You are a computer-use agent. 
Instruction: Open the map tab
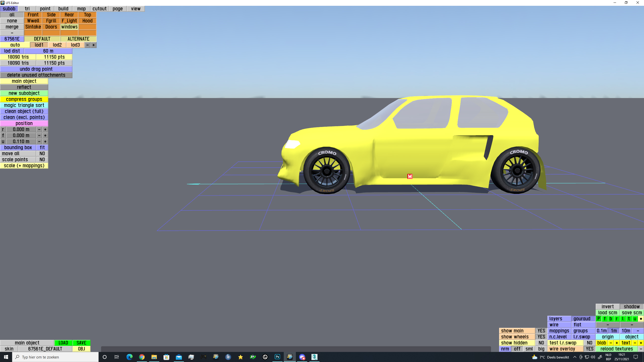(81, 9)
